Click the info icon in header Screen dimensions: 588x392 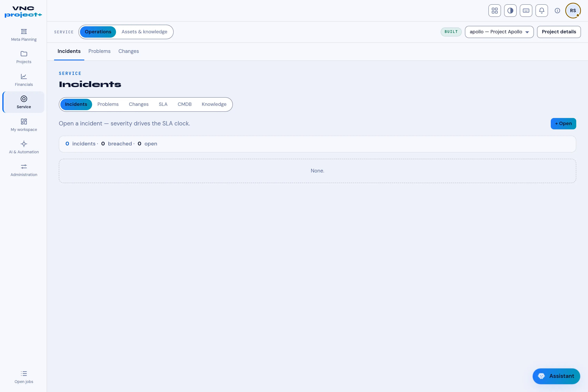point(557,11)
